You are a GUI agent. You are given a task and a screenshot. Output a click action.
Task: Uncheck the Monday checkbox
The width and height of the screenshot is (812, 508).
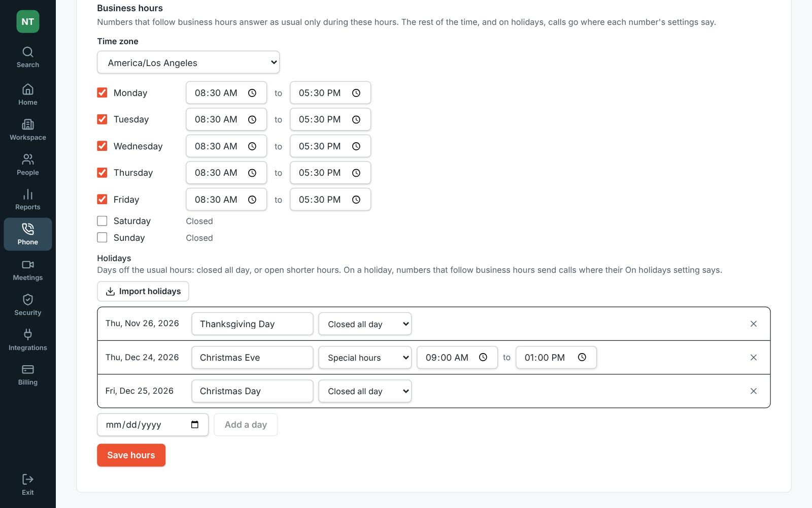point(102,92)
